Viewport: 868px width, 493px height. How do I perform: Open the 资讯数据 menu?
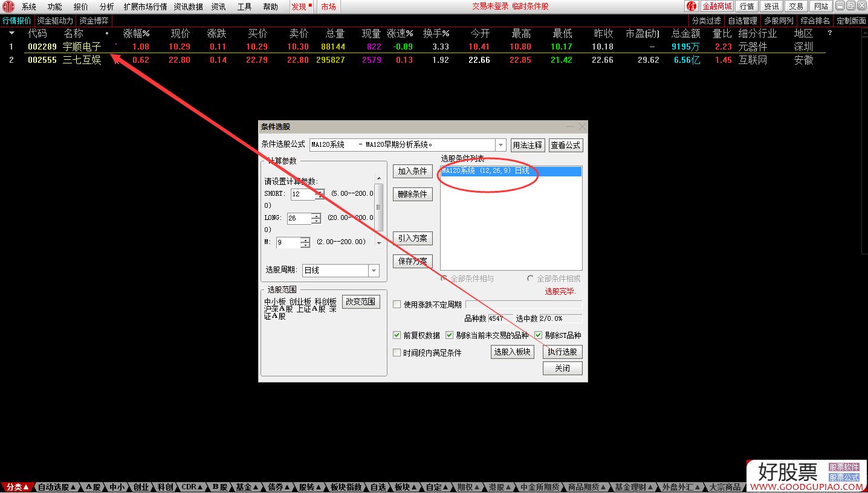(x=189, y=7)
